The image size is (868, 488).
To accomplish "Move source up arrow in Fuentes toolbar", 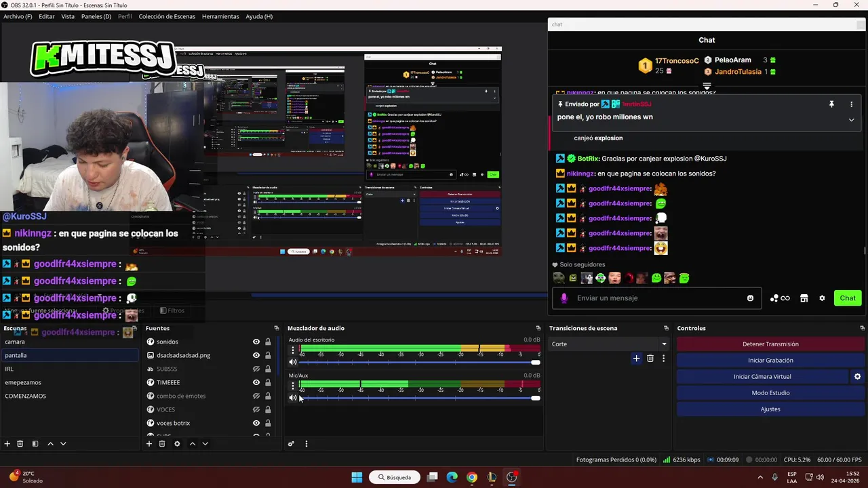I will coord(192,444).
